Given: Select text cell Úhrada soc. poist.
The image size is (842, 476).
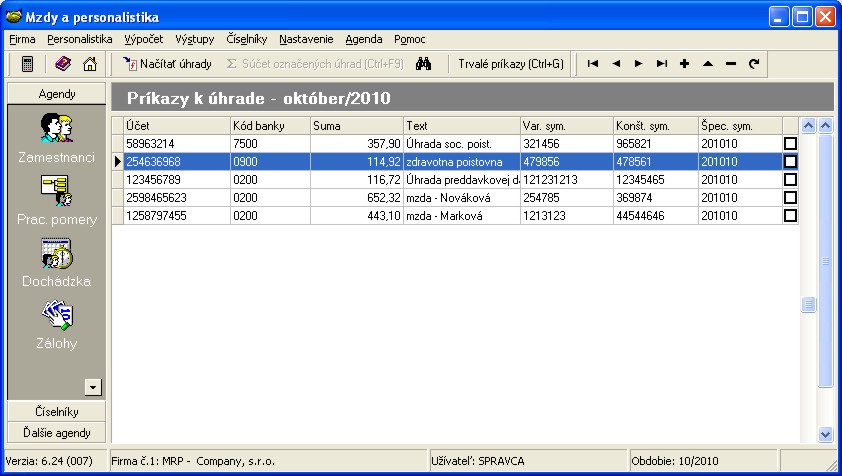Looking at the screenshot, I should point(462,143).
